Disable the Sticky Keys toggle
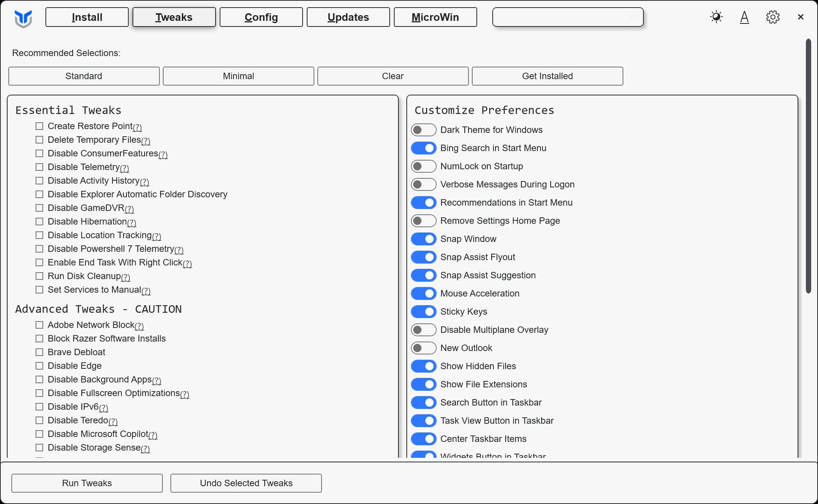818x504 pixels. [424, 312]
